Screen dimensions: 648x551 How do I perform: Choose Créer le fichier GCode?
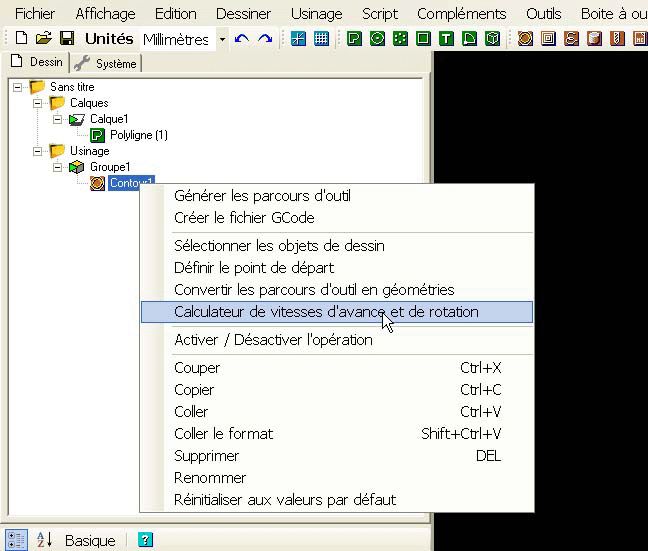[337, 217]
